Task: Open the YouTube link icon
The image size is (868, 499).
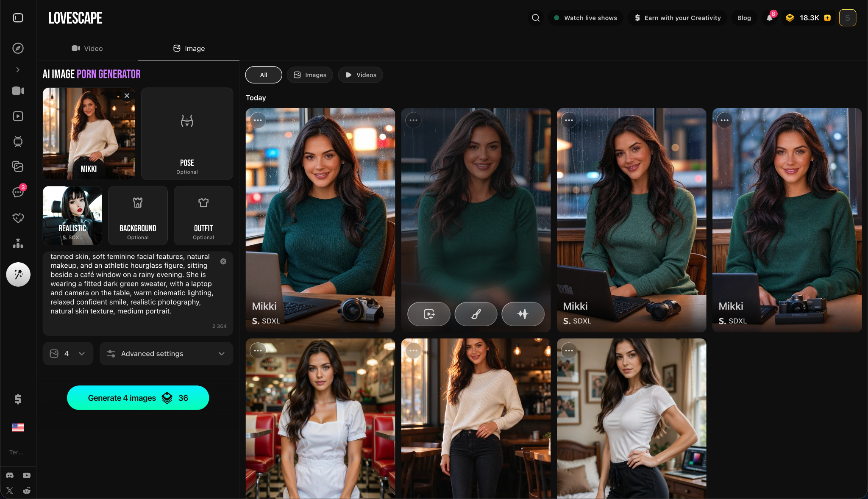Action: 27,475
